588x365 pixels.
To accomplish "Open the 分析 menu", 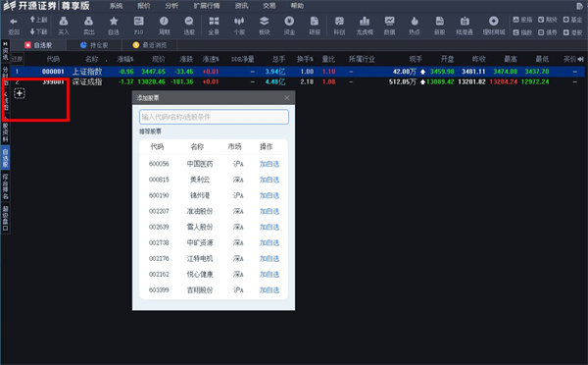I will pyautogui.click(x=171, y=6).
